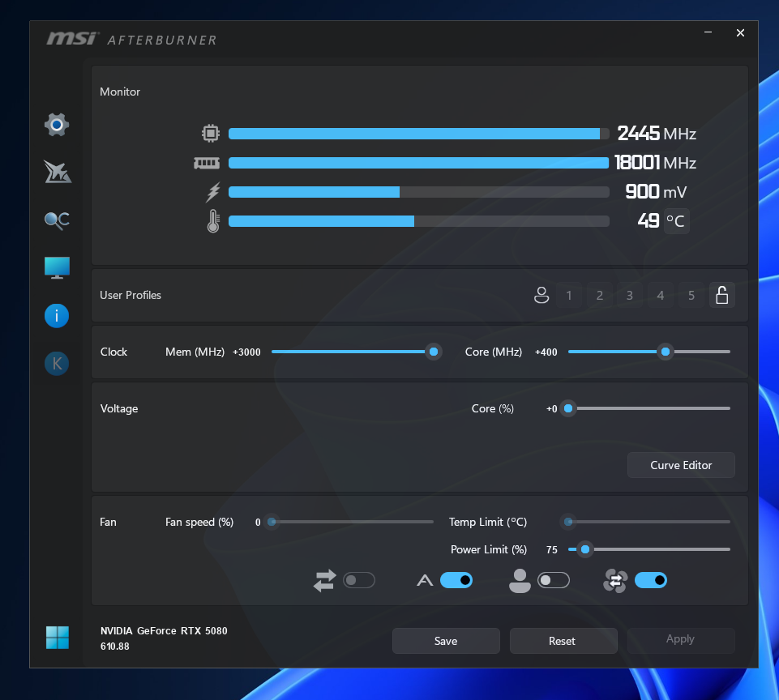Click the Core (%) voltage slider handle
The height and width of the screenshot is (700, 779).
pos(568,408)
